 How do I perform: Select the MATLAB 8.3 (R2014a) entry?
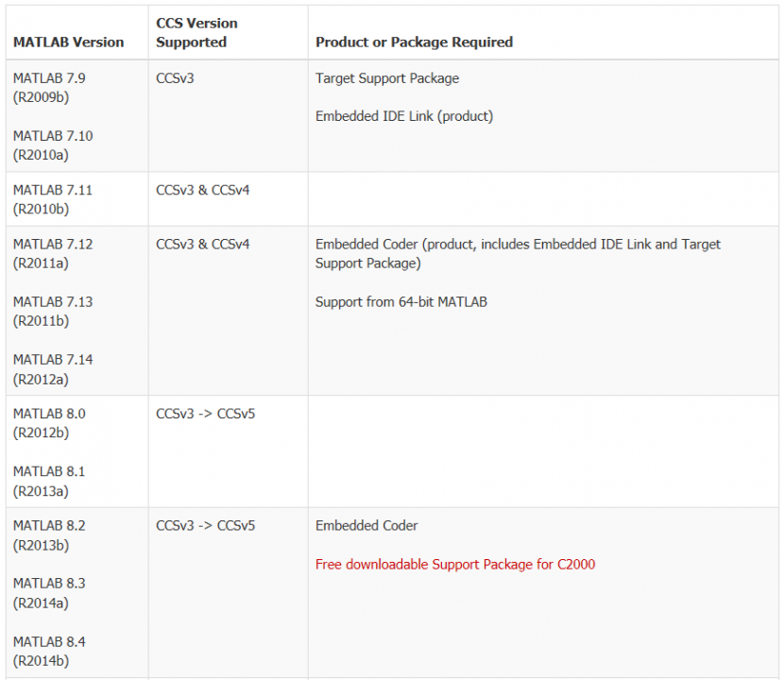pos(49,593)
